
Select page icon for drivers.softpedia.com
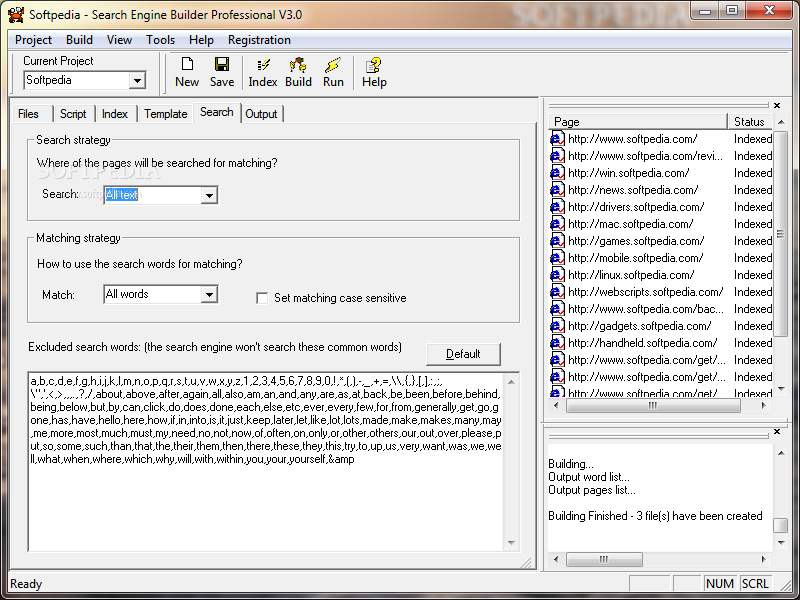point(557,207)
